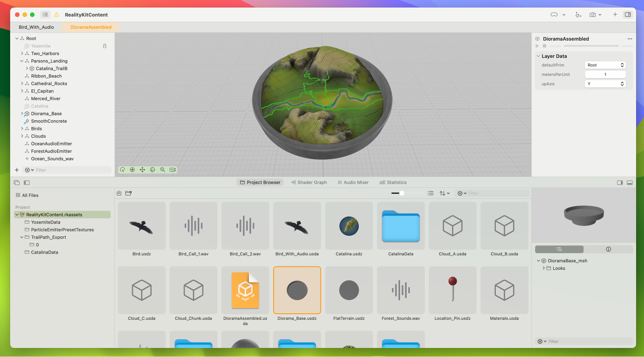The width and height of the screenshot is (644, 357).
Task: Click the ellipsis button next to DioramaAssembled
Action: (630, 38)
